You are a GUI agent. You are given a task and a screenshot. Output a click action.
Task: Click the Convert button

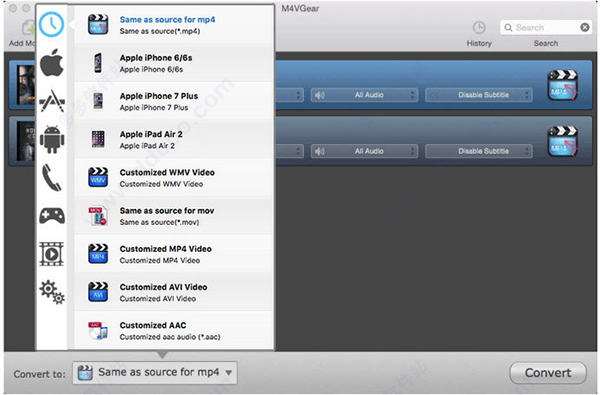pos(548,373)
